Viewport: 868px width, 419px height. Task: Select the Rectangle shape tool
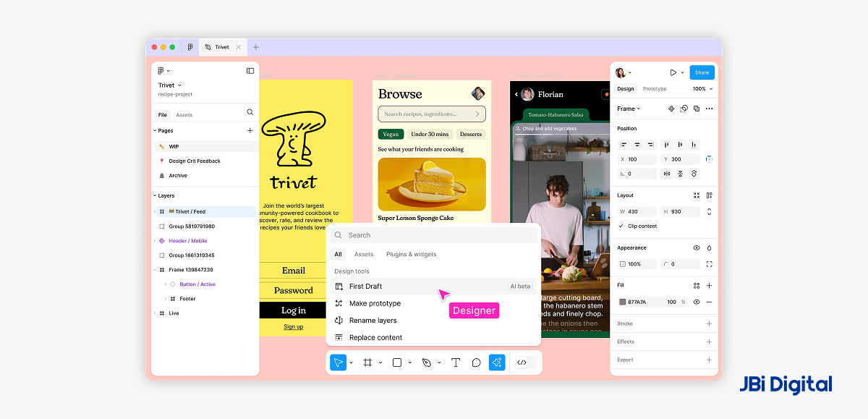click(x=397, y=363)
